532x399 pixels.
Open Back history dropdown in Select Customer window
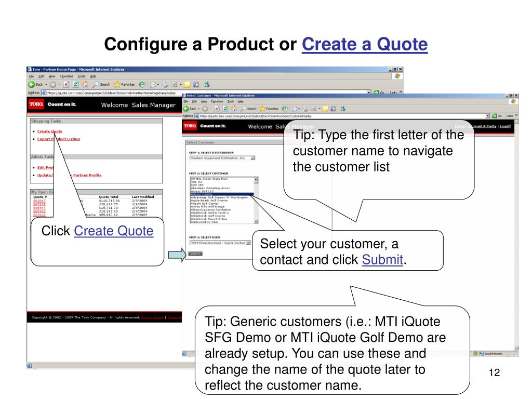click(x=199, y=109)
